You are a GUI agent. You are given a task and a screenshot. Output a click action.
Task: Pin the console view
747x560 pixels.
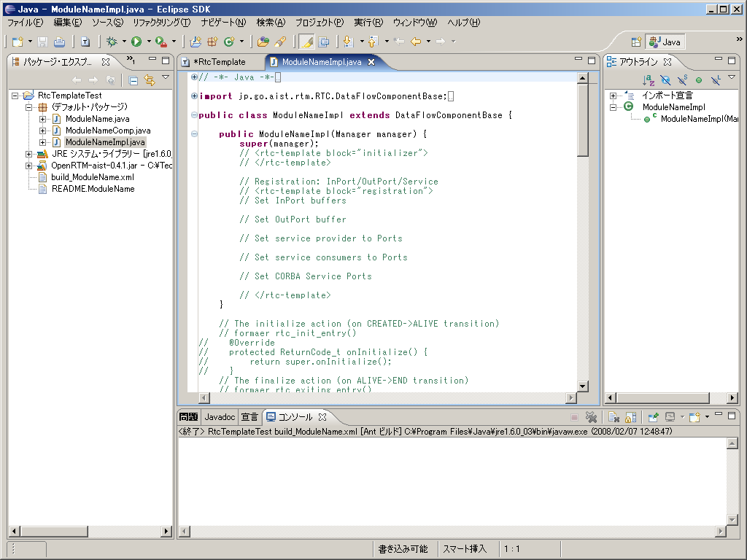click(x=653, y=417)
